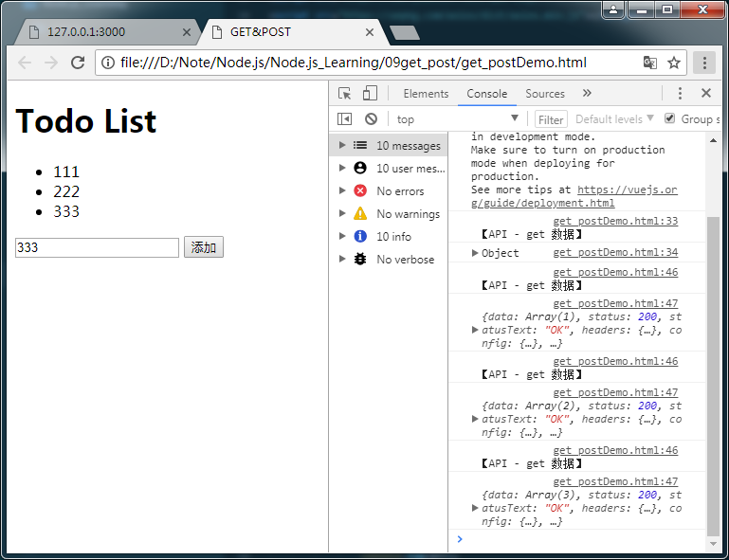Open the Default levels dropdown
729x560 pixels.
[614, 119]
